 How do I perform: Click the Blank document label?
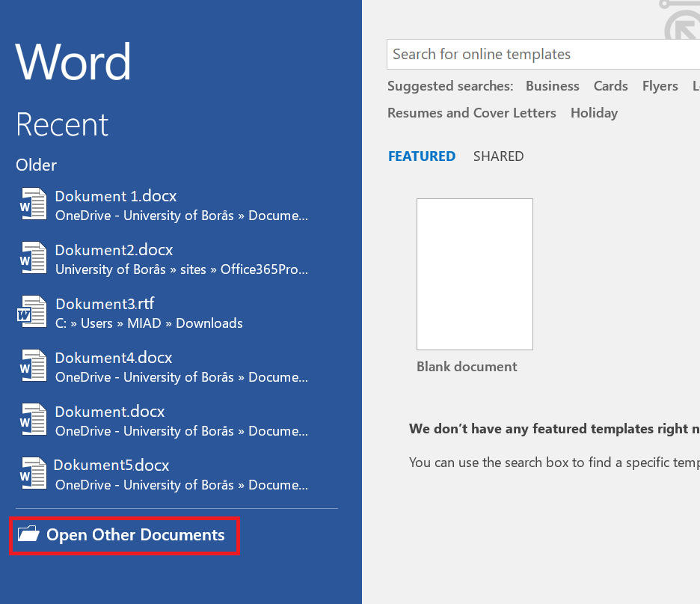(x=467, y=367)
